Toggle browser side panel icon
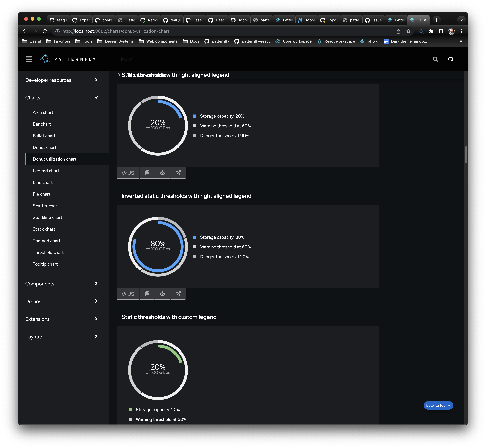 tap(441, 31)
